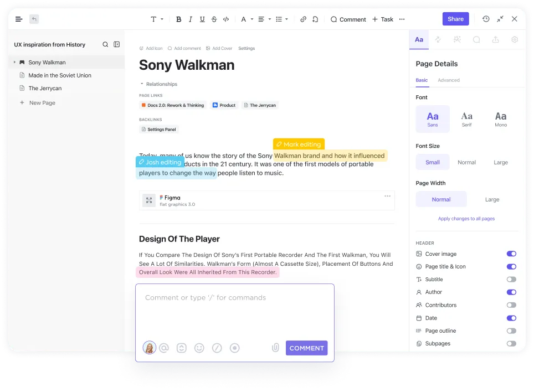This screenshot has height=392, width=534.
Task: Attach a file with the paperclip icon
Action: coord(275,347)
